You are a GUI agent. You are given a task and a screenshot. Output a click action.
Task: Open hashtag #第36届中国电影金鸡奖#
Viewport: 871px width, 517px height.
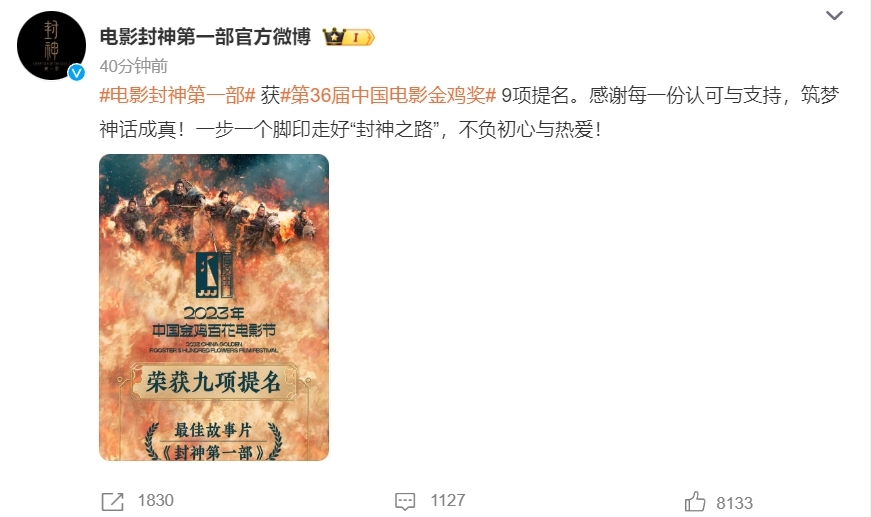pos(388,96)
